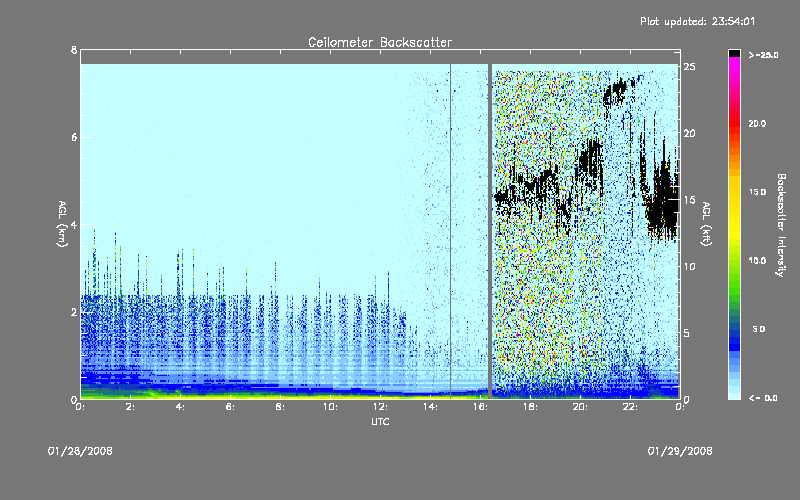This screenshot has width=800, height=500.
Task: Click the "15" tick on kft axis
Action: pos(690,200)
